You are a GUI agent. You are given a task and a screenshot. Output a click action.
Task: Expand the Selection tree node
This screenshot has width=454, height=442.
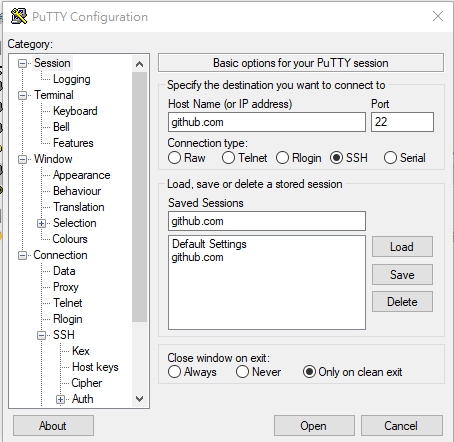pyautogui.click(x=41, y=223)
